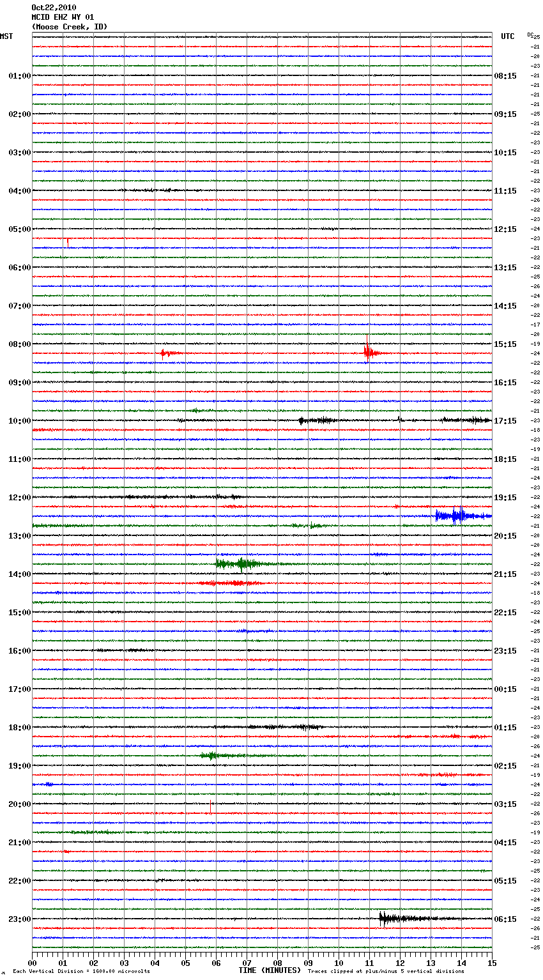The width and height of the screenshot is (543, 980).
Task: Click the 00:15 UTC time label
Action: 505,689
